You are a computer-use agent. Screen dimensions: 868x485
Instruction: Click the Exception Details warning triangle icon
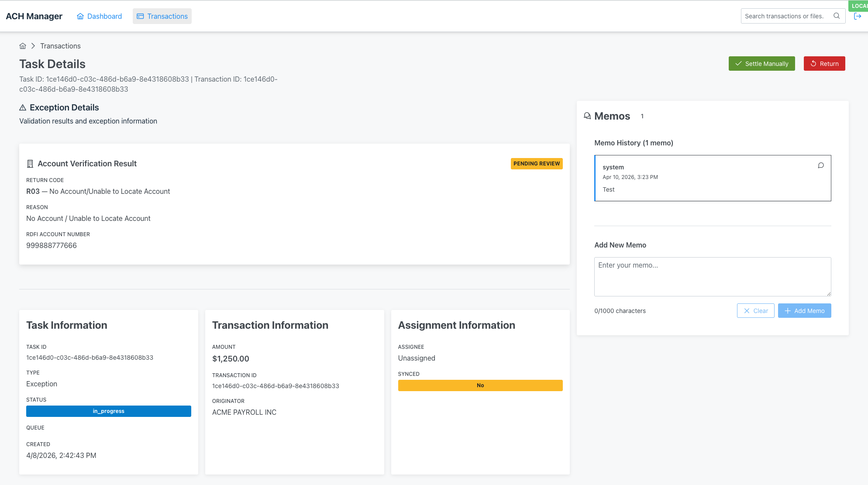(x=22, y=107)
